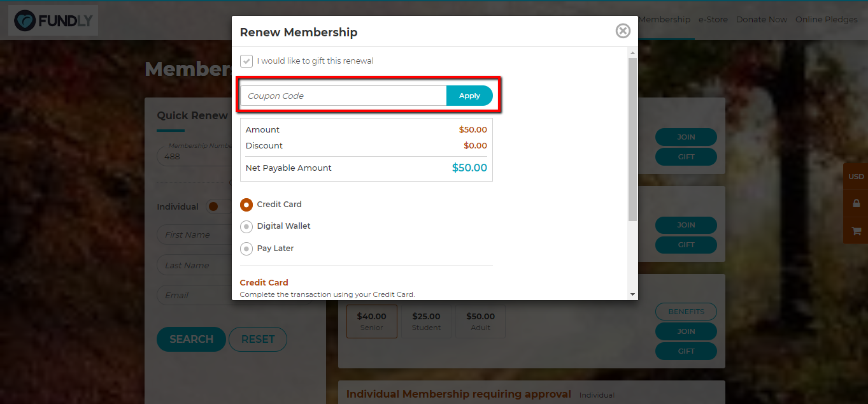This screenshot has width=868, height=404.
Task: Open the e-Store menu item
Action: point(713,20)
